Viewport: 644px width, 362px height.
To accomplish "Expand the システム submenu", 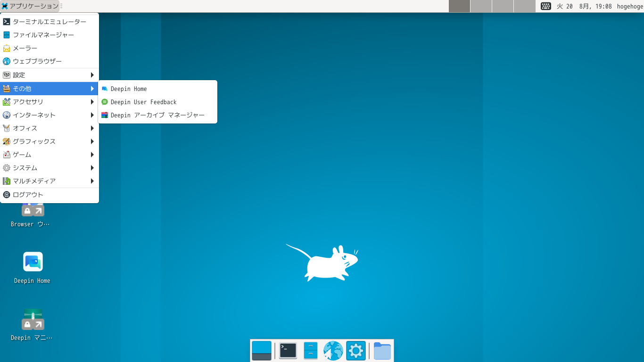I will point(50,168).
